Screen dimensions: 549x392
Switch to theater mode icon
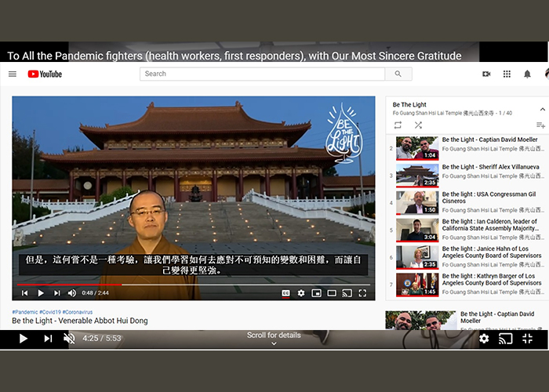coord(332,293)
